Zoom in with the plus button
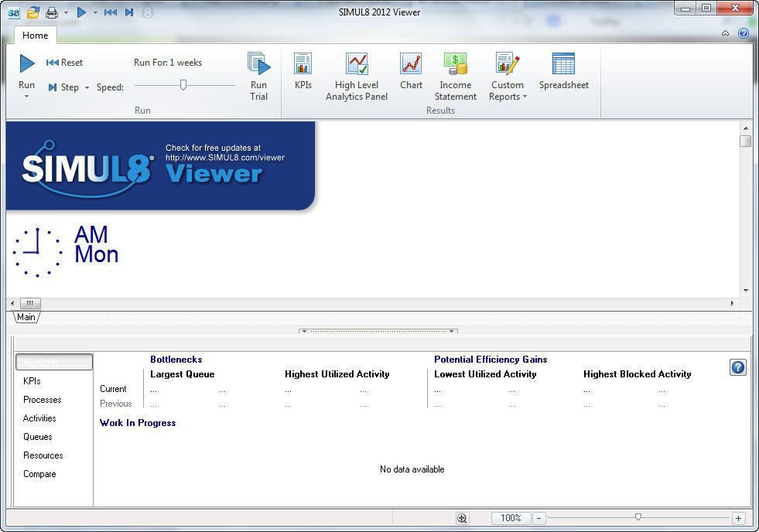 pyautogui.click(x=738, y=518)
